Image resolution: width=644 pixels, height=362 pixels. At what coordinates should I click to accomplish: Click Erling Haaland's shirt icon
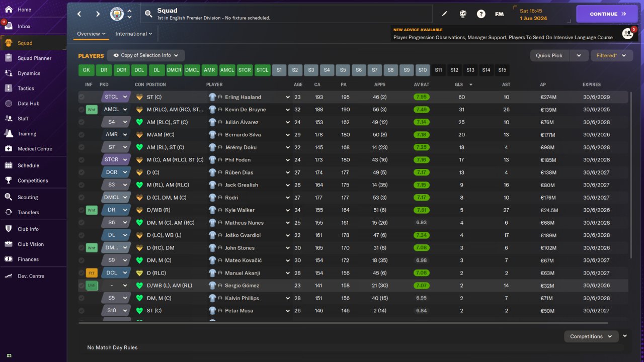(212, 97)
